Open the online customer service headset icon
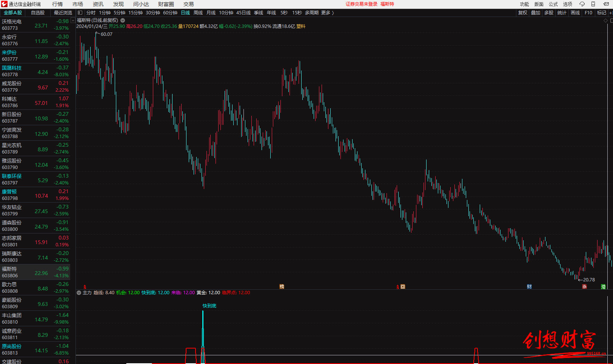The height and width of the screenshot is (364, 613). (582, 4)
